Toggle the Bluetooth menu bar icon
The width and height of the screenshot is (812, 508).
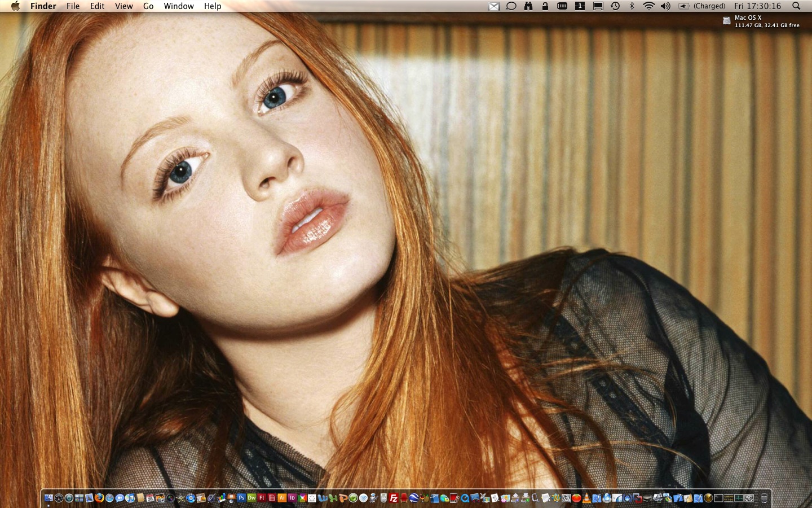point(632,6)
